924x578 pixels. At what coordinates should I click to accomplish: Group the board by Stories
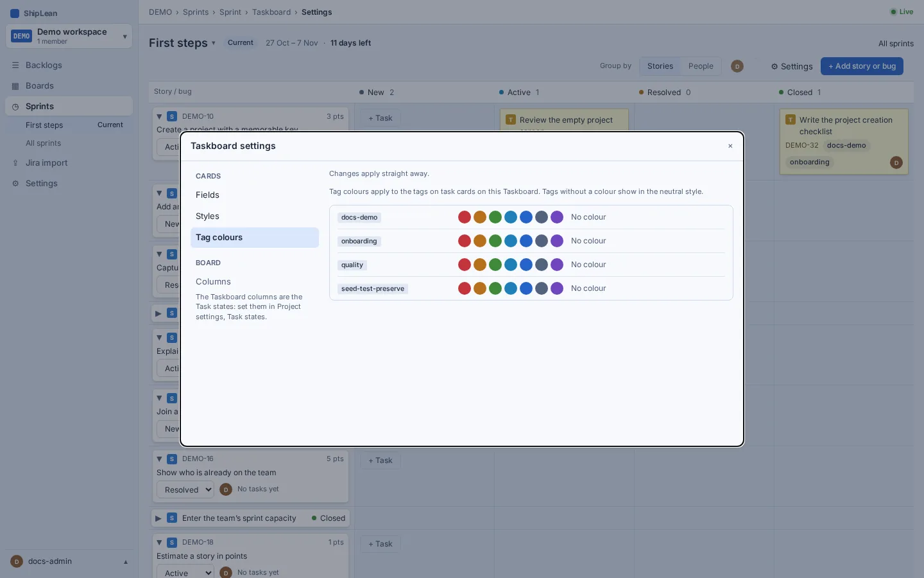[x=660, y=66]
